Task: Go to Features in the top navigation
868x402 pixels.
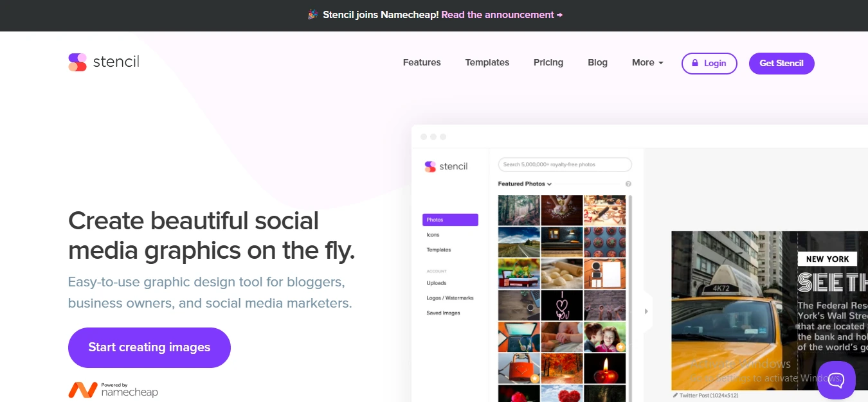Action: coord(422,62)
